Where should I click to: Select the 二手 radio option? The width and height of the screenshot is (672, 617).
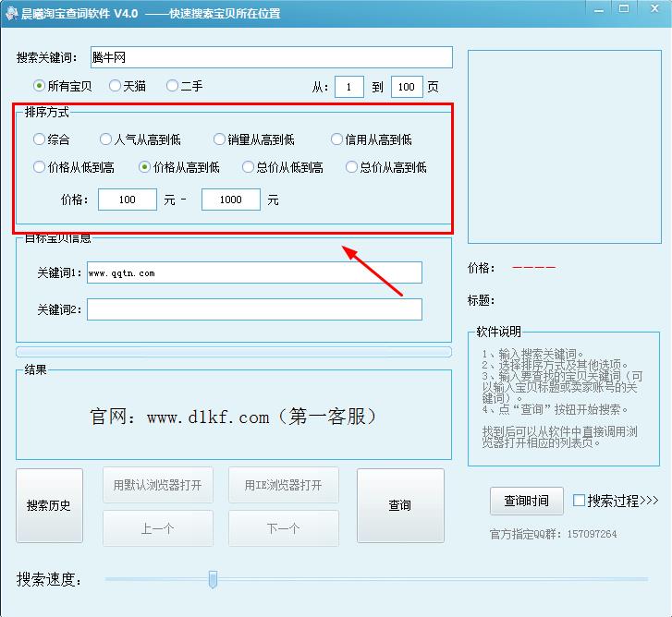tap(172, 86)
